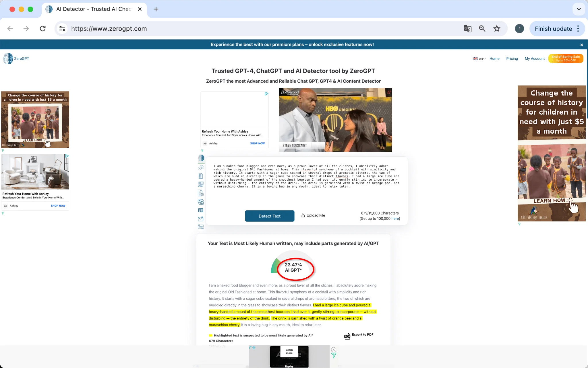Screen dimensions: 588x368
Task: Click the left children charity ad image
Action: coord(35,120)
